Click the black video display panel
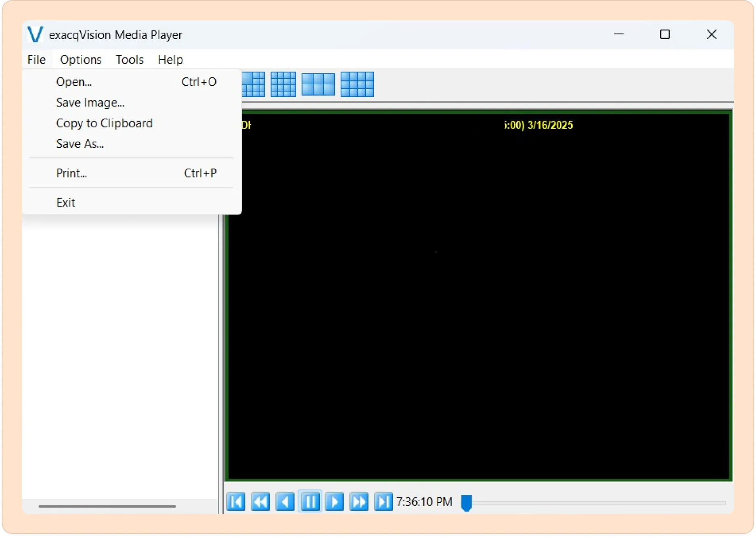This screenshot has width=756, height=538. [479, 296]
